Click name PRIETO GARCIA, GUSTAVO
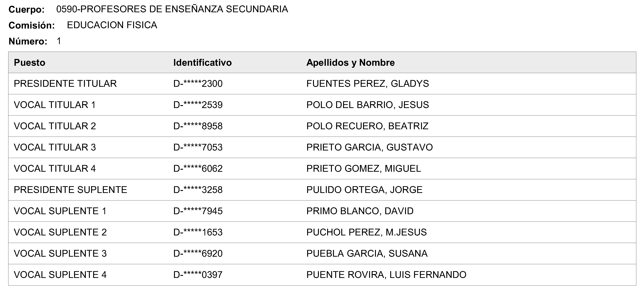The image size is (644, 290). pyautogui.click(x=369, y=147)
